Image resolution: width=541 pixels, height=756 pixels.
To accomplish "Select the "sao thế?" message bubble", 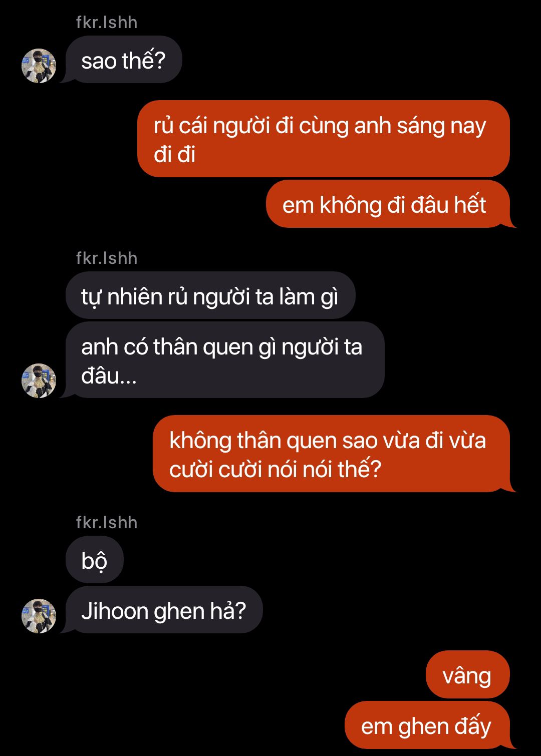I will click(123, 60).
